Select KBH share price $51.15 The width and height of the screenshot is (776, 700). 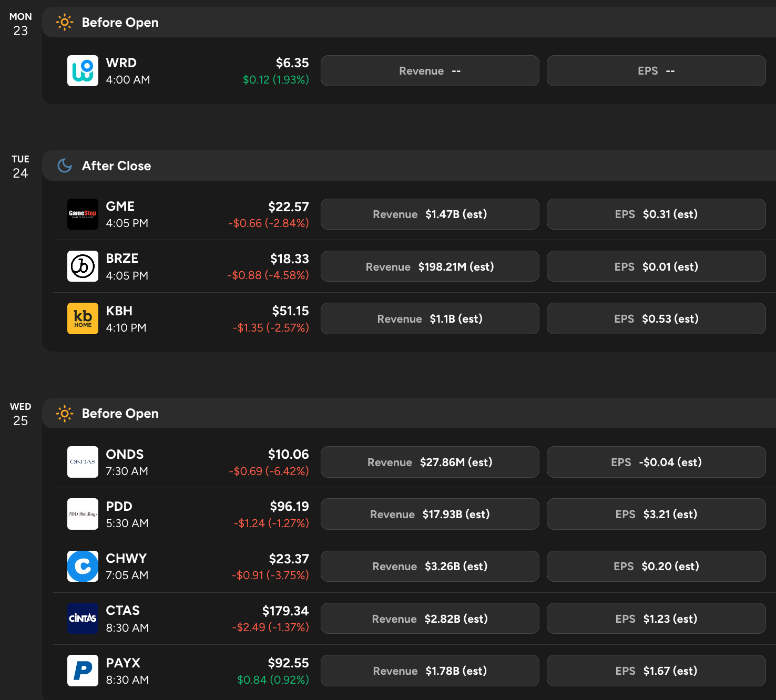point(291,311)
